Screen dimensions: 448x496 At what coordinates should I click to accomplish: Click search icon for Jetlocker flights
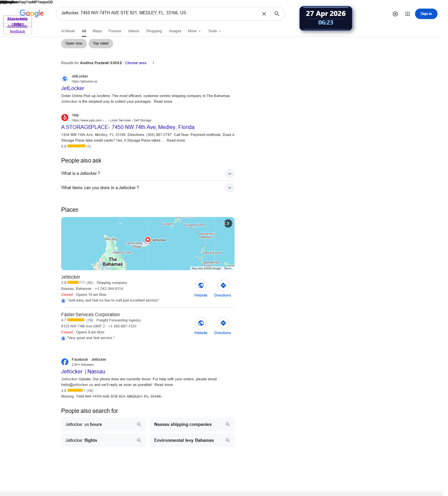(139, 440)
